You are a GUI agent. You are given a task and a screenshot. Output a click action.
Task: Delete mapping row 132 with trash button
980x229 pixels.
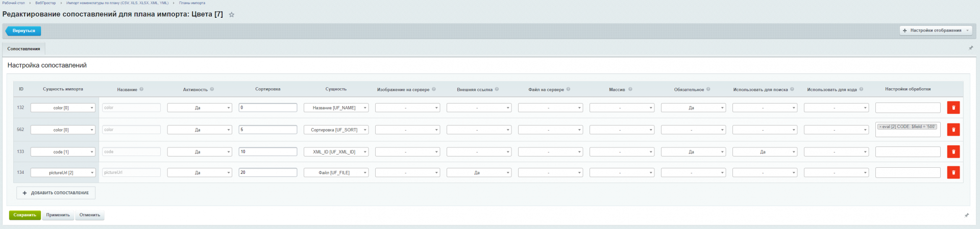tap(953, 108)
